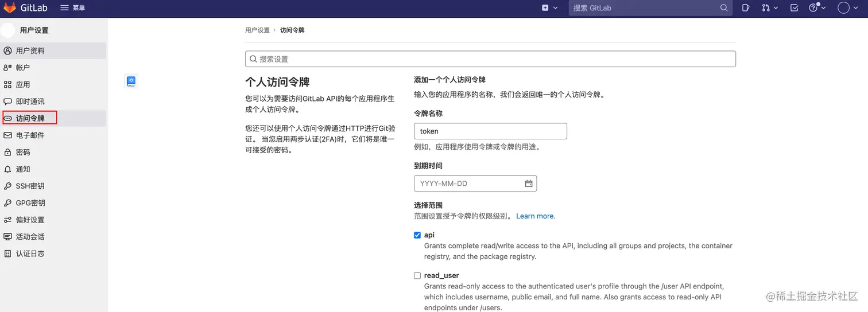Image resolution: width=868 pixels, height=312 pixels.
Task: Click the 用户设置 breadcrumb link
Action: coord(257,30)
